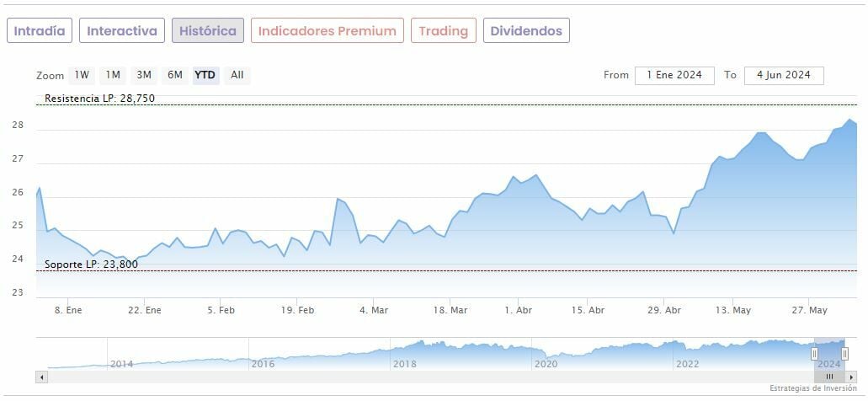Click the scrollbar right arrow

pyautogui.click(x=851, y=377)
